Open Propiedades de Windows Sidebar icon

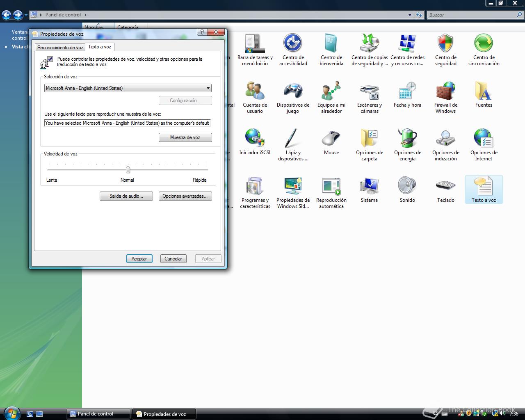point(293,193)
